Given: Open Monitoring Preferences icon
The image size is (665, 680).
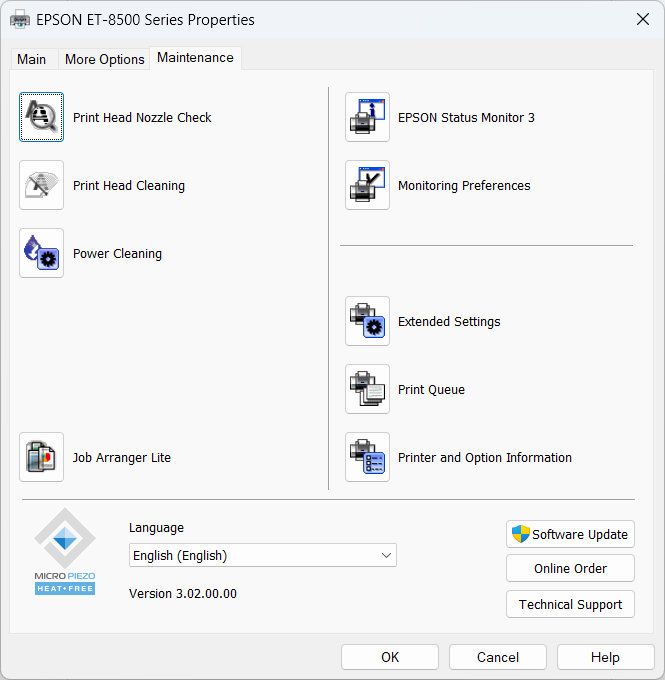Looking at the screenshot, I should [367, 185].
